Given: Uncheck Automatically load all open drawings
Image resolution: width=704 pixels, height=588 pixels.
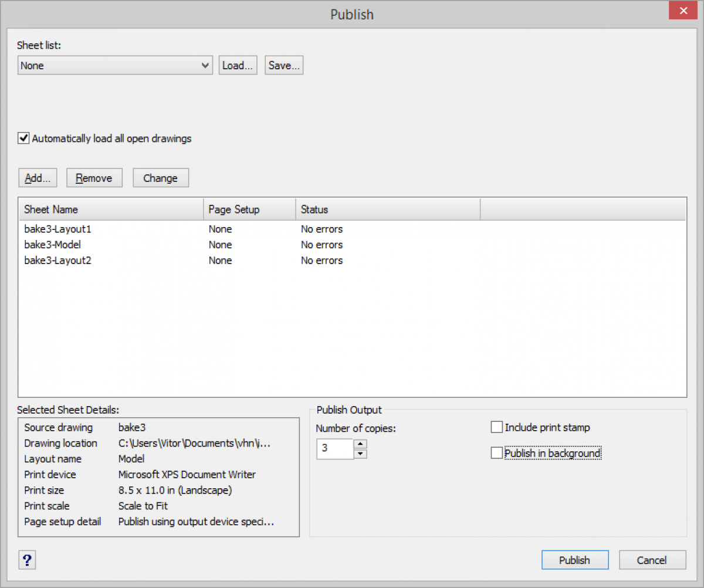Looking at the screenshot, I should [23, 138].
